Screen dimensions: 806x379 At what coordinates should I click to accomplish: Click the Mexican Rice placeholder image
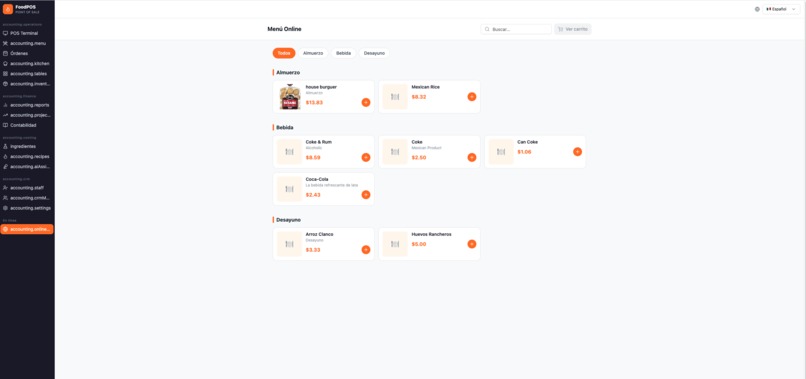click(395, 97)
